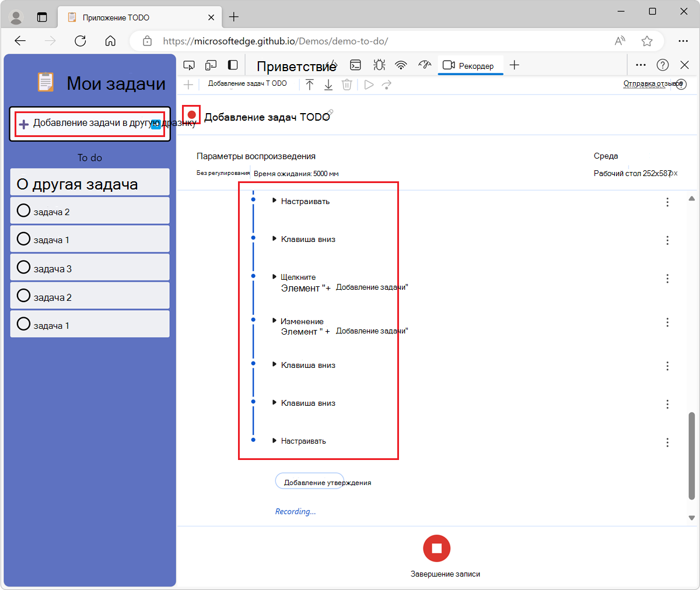The width and height of the screenshot is (700, 590).
Task: Add page to favorites star
Action: (x=647, y=41)
